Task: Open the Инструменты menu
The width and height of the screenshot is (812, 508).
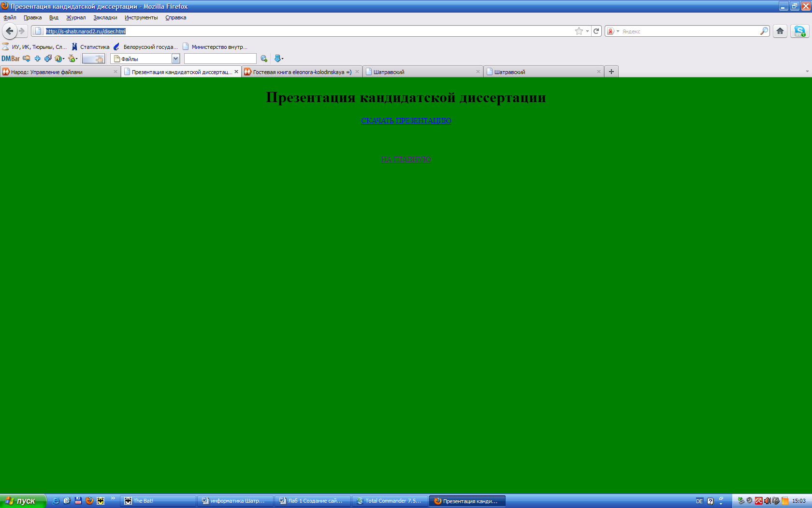Action: (x=141, y=17)
